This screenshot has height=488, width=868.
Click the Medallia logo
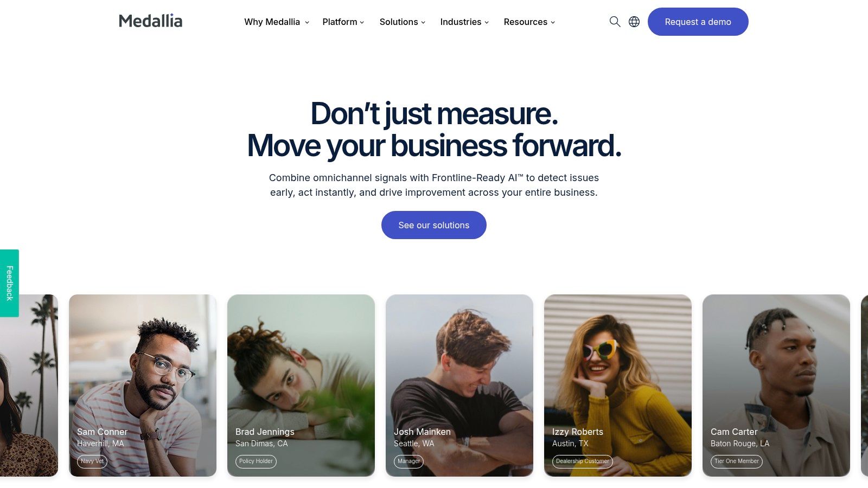point(151,21)
